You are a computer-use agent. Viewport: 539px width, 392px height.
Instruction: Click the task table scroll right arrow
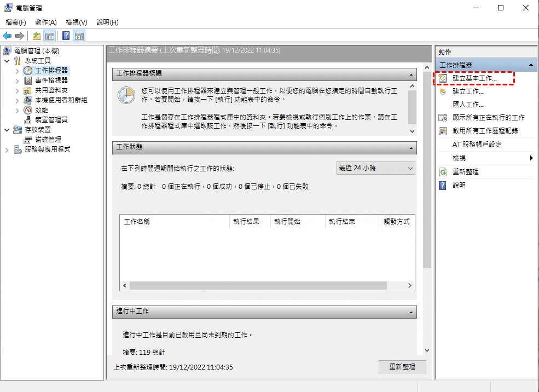[410, 285]
